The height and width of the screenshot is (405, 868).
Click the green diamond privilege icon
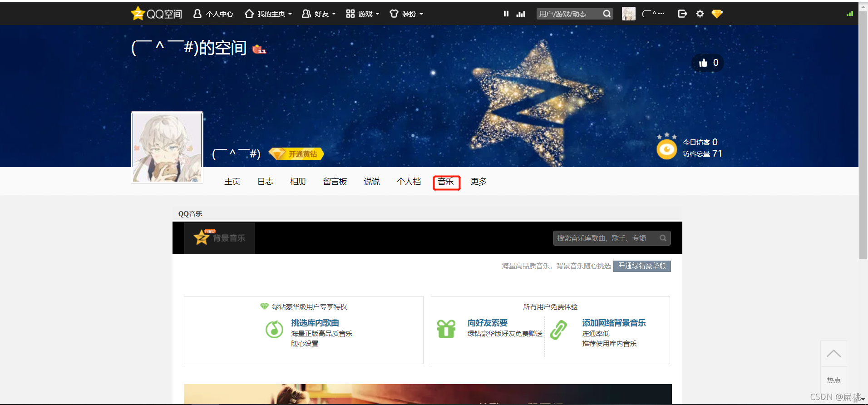click(x=264, y=306)
